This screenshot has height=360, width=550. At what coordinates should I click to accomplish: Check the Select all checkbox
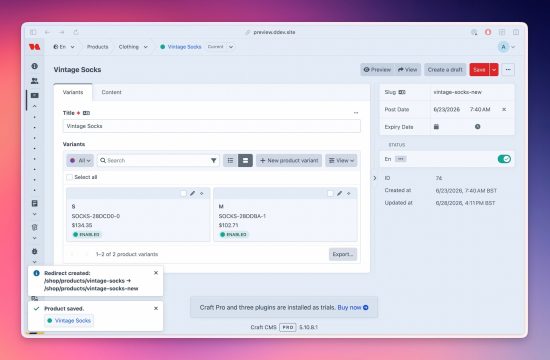click(69, 177)
